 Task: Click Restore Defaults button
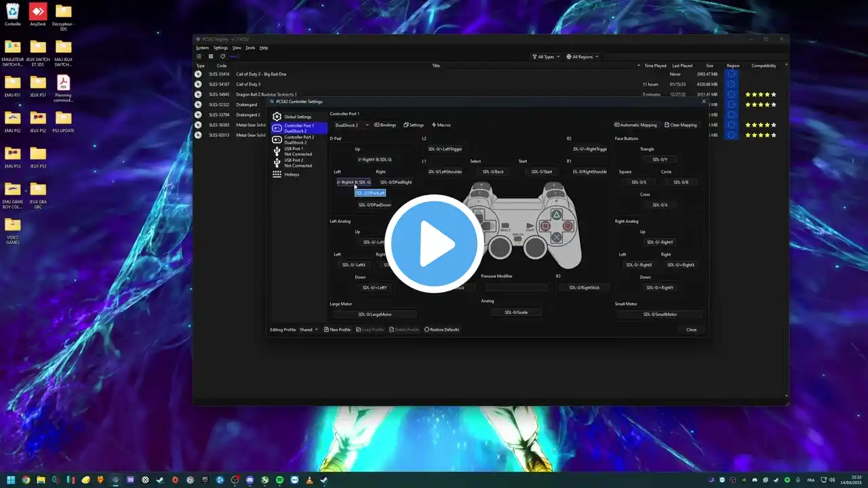click(x=441, y=329)
